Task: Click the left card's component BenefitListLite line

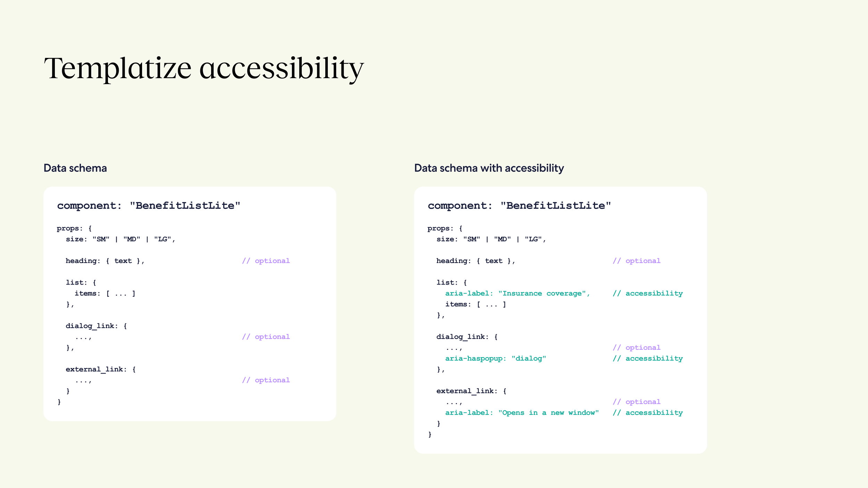Action: click(x=149, y=205)
